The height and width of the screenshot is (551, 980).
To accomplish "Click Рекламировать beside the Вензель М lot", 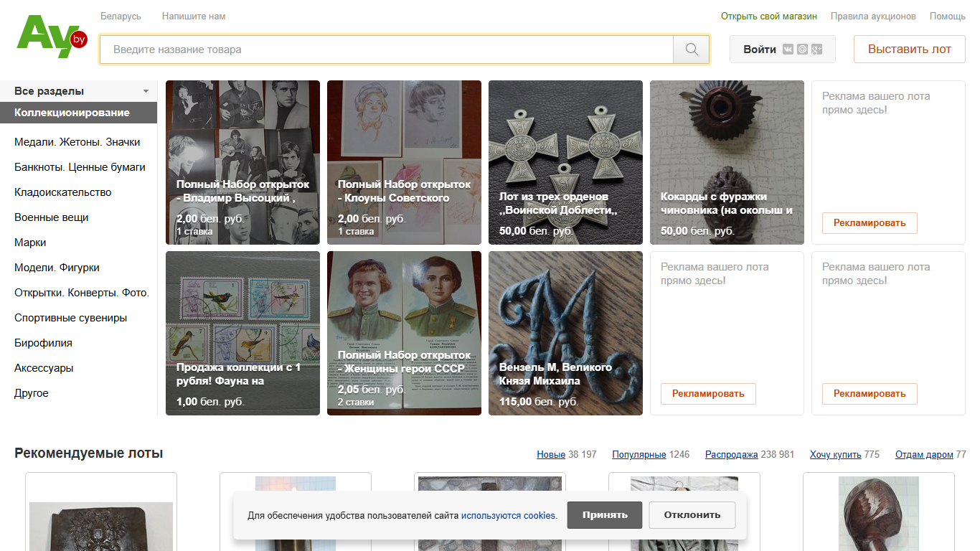I will [x=708, y=393].
